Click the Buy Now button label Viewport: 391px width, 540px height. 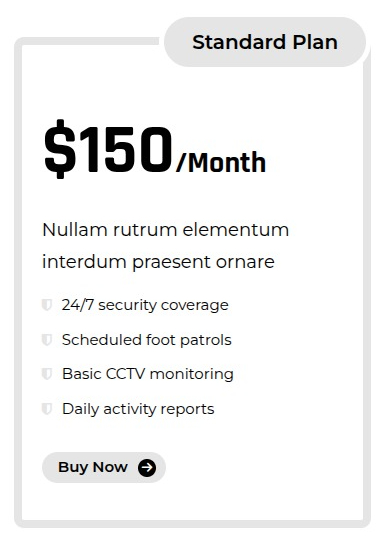[x=93, y=467]
